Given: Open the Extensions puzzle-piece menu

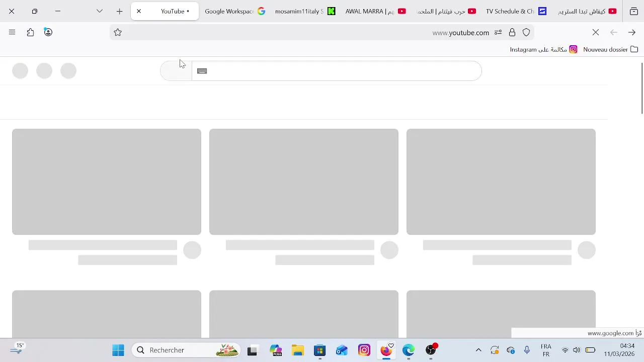Looking at the screenshot, I should tap(31, 32).
